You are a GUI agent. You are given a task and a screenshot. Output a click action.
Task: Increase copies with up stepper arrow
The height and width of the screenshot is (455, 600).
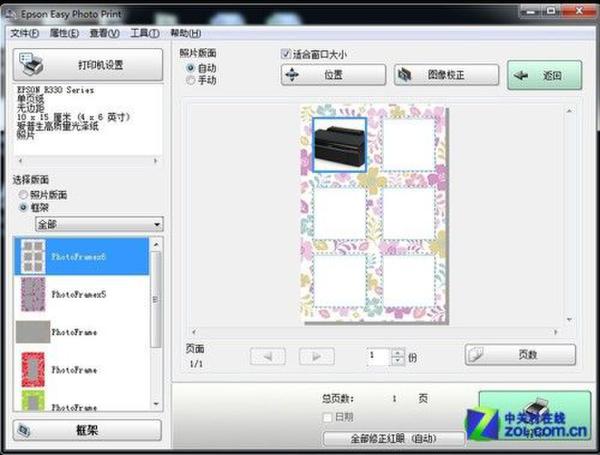(398, 352)
